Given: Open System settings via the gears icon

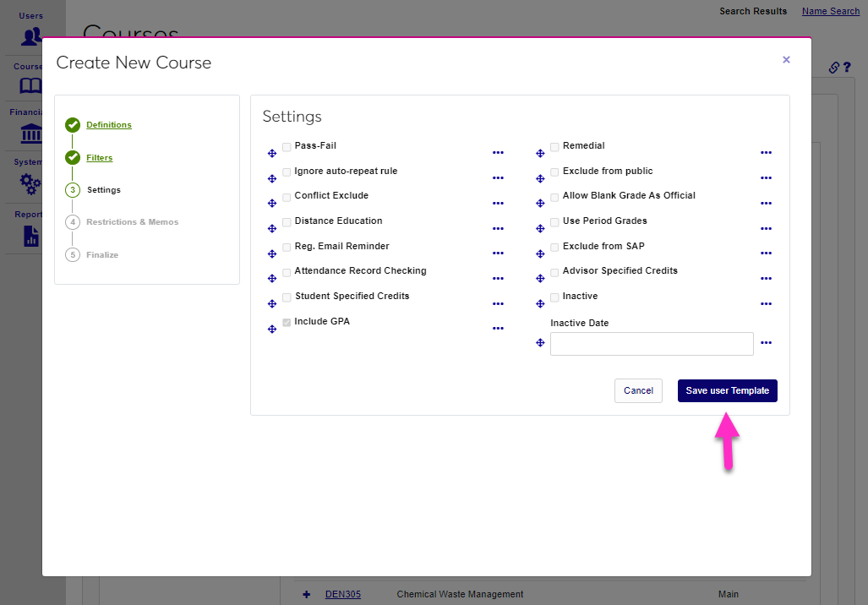Looking at the screenshot, I should 30,183.
